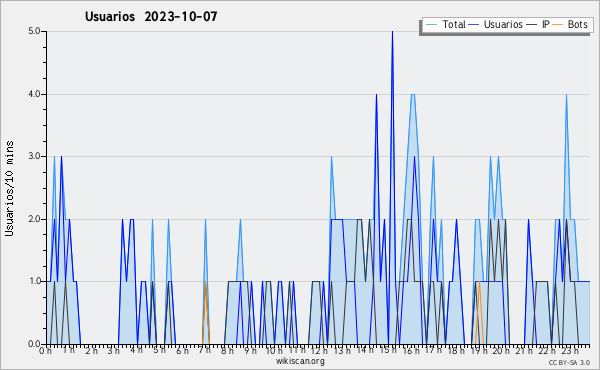Click the y-axis label 'Usuarios/10 mins'
The height and width of the screenshot is (370, 600).
coord(9,188)
